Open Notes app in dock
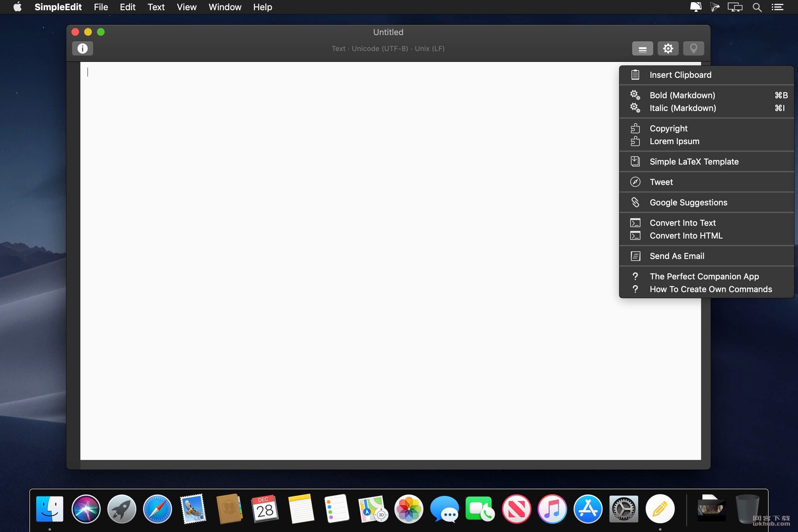798x532 pixels. (301, 509)
